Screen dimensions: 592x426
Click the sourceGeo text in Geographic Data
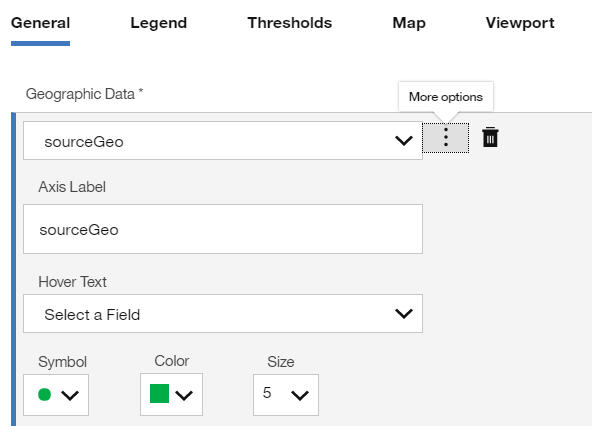point(84,142)
